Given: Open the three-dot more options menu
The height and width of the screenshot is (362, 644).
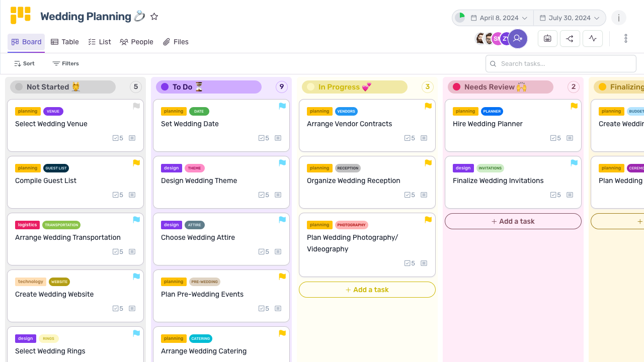Looking at the screenshot, I should coord(626,38).
